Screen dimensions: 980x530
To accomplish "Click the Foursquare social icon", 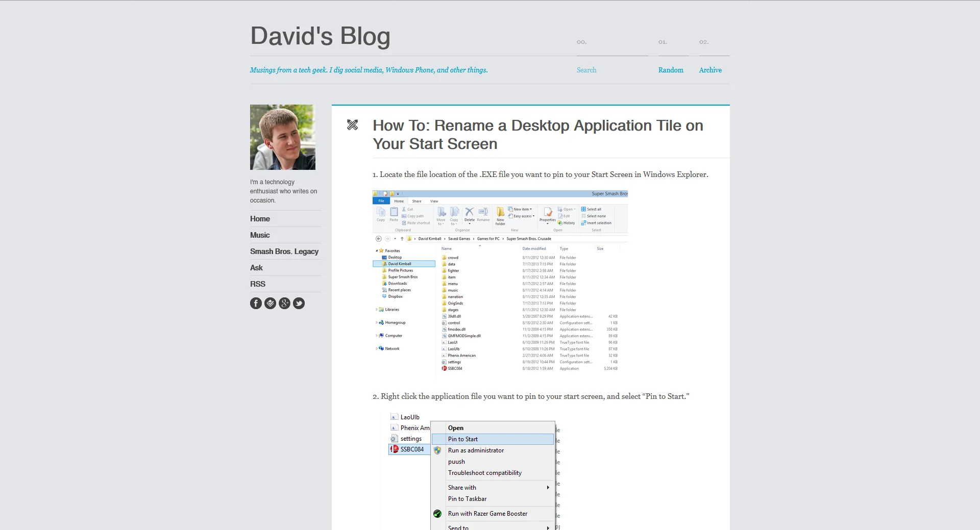I will pos(270,303).
